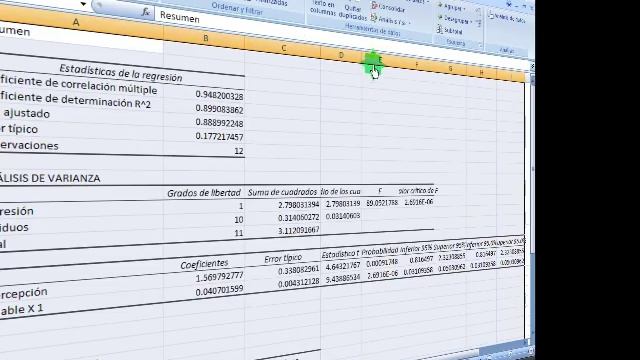Click the Error típico header cell
This screenshot has height=360, width=640.
[283, 258]
